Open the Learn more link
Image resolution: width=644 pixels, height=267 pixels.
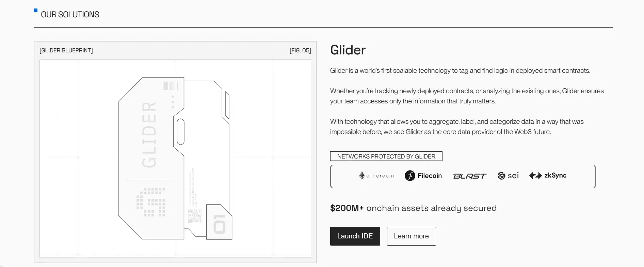tap(411, 236)
